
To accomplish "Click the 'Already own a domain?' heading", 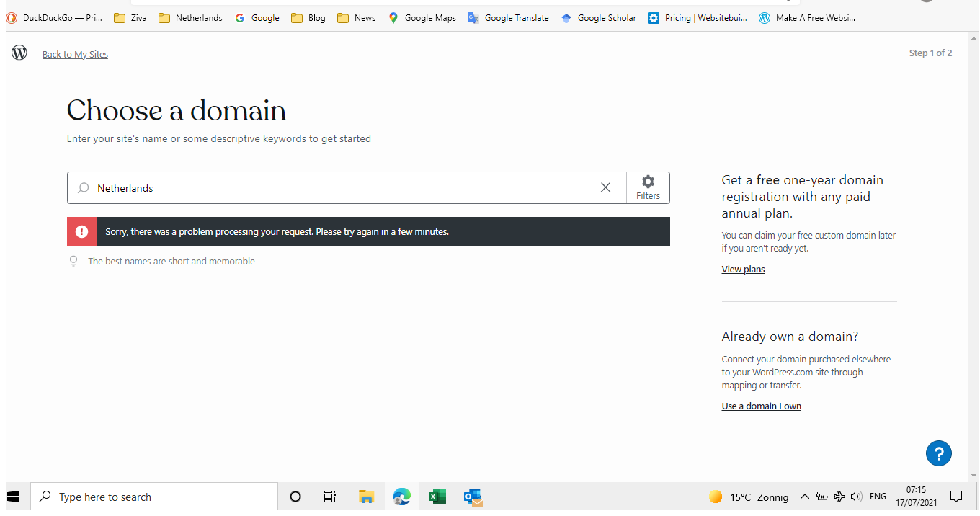I will [790, 337].
